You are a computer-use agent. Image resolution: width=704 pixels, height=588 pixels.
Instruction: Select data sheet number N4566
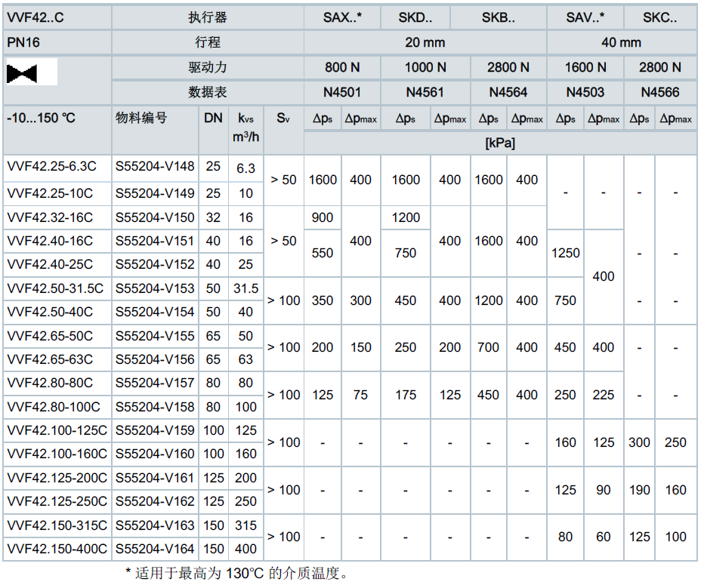tap(659, 92)
